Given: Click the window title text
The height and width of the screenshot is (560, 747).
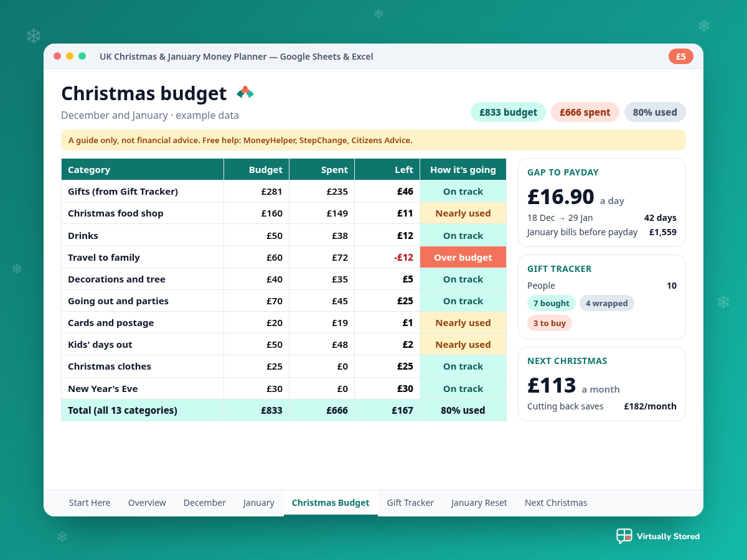Looking at the screenshot, I should pos(237,57).
